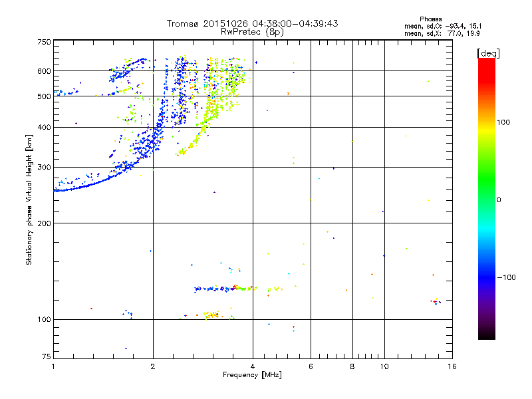The height and width of the screenshot is (399, 532).
Task: Click the "Frequency [MHz]" x-axis label
Action: (x=252, y=375)
